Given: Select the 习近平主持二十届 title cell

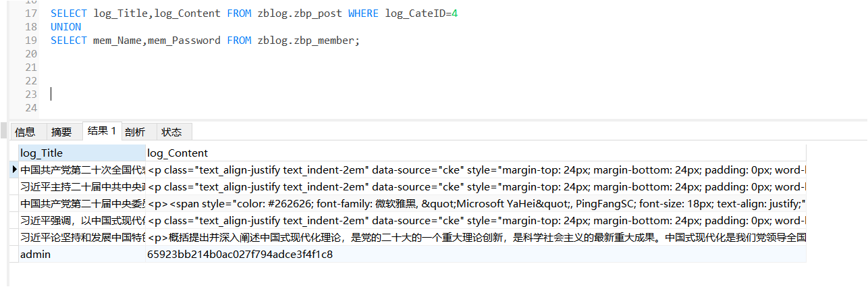Looking at the screenshot, I should (x=82, y=187).
